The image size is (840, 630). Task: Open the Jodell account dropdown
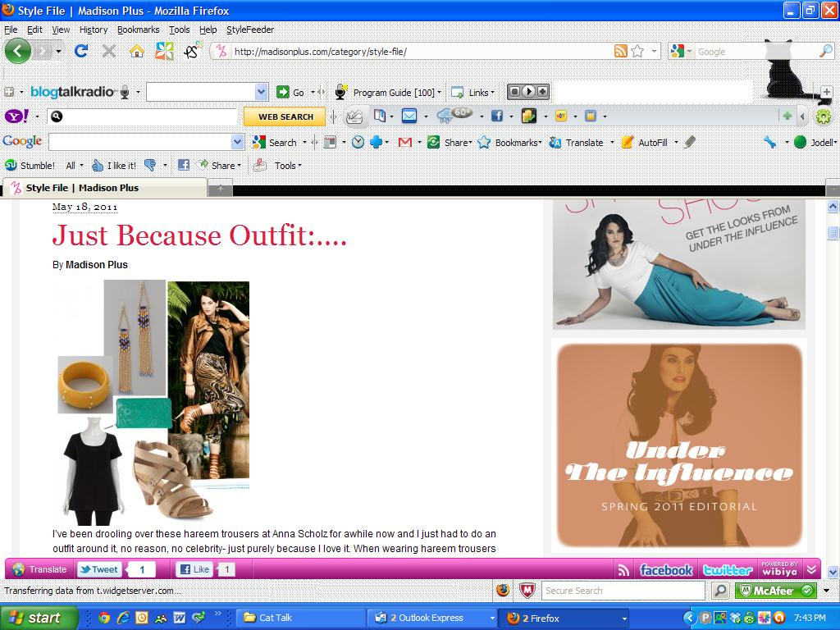(x=816, y=143)
